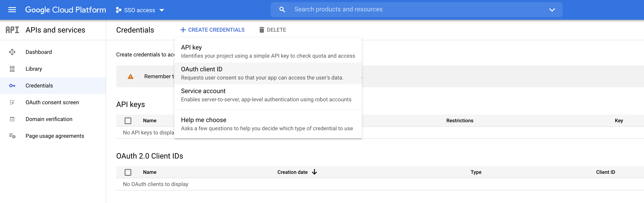Open the Library sidebar icon

click(x=12, y=69)
